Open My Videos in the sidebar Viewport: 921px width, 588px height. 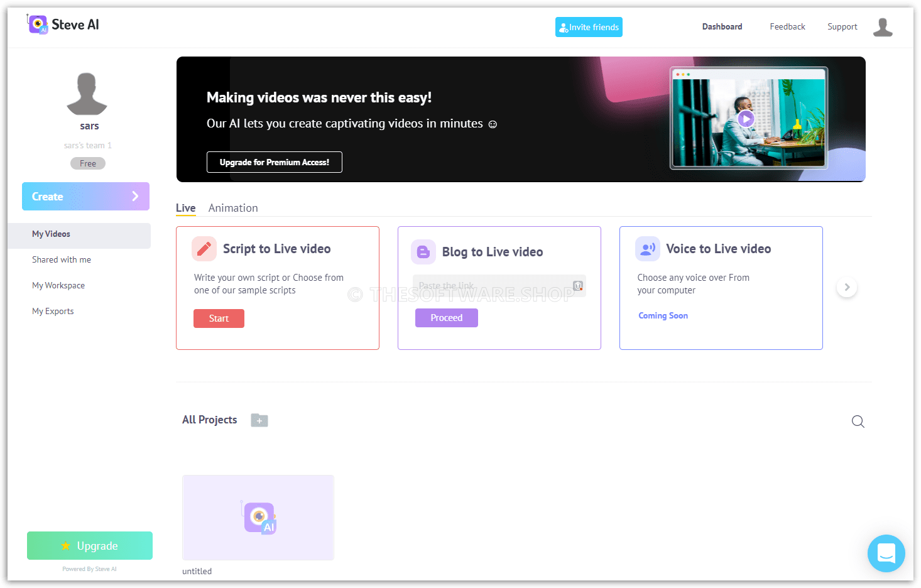point(79,236)
